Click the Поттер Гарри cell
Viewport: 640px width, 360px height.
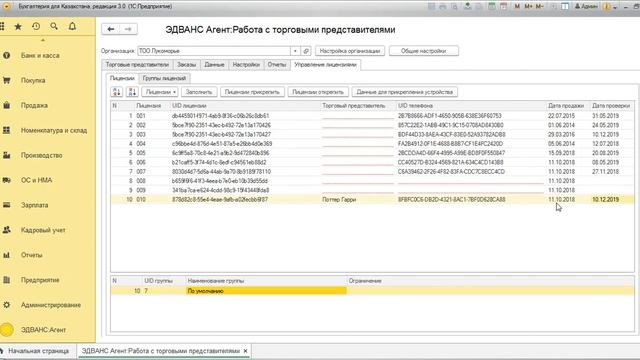click(358, 200)
